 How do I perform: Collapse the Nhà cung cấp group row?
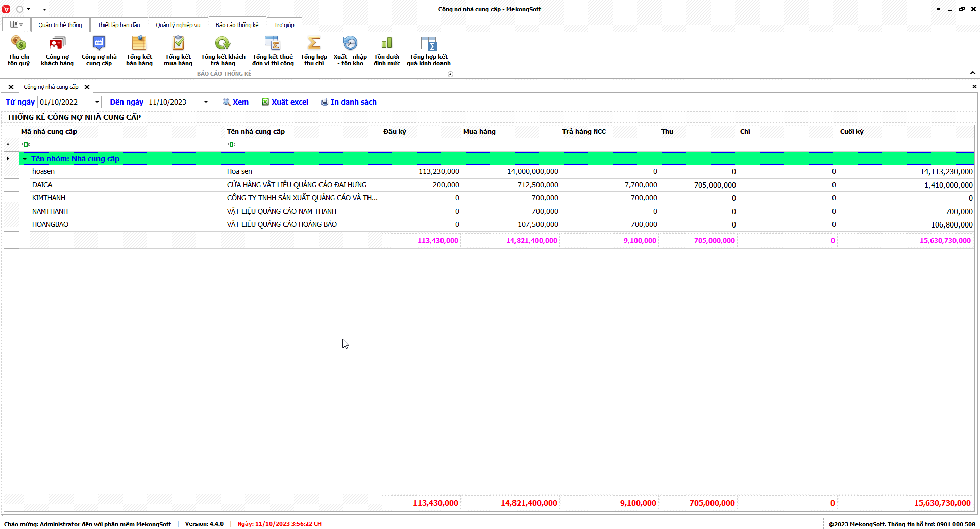pos(24,159)
